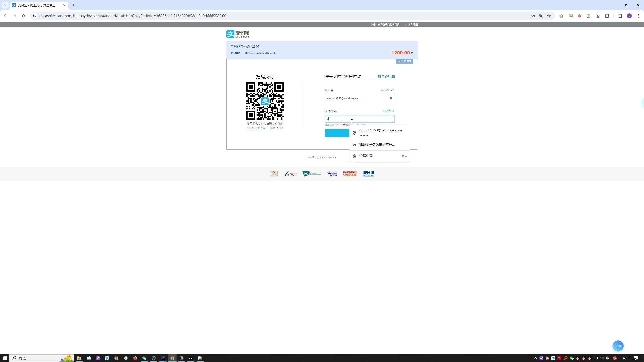
Task: Click the camera screenshot extension icon
Action: click(561, 16)
